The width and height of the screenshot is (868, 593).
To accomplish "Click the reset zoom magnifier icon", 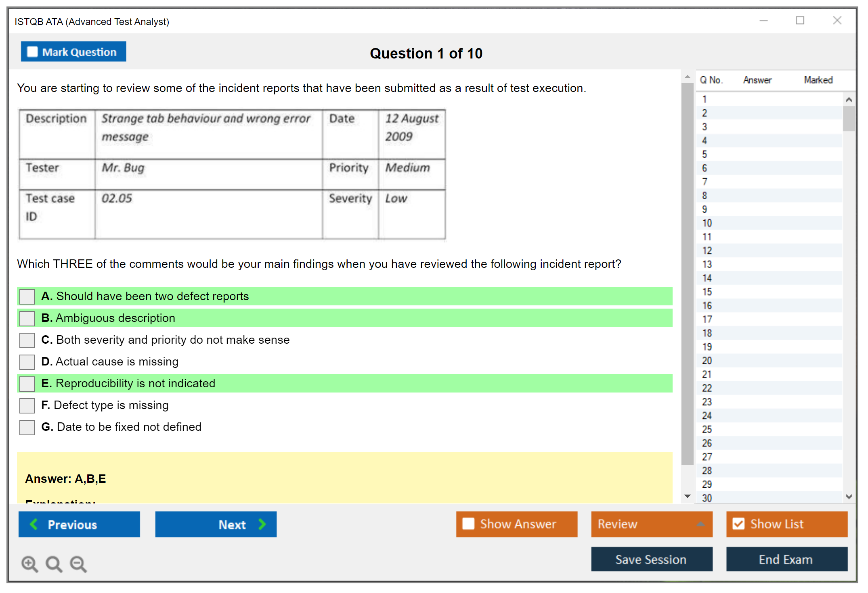I will pyautogui.click(x=54, y=564).
